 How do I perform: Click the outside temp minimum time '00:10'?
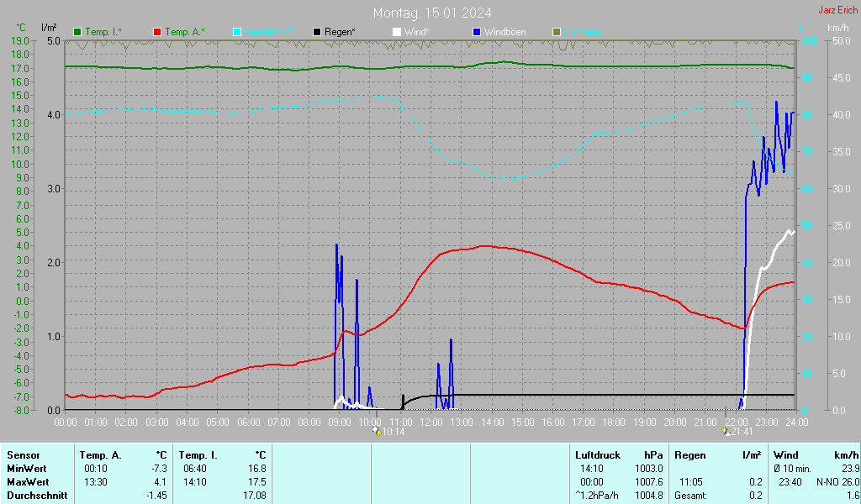(96, 469)
